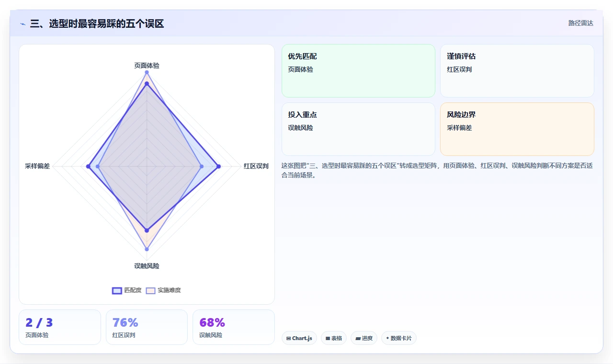Click the 68% 误触风险 stat card
Screen dimensions: 613x364
tap(234, 327)
